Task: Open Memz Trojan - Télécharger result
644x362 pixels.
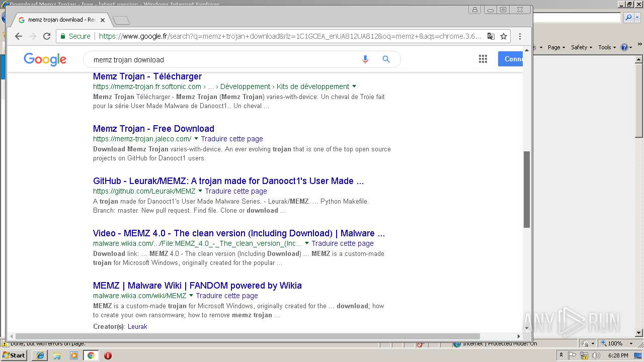Action: [147, 76]
